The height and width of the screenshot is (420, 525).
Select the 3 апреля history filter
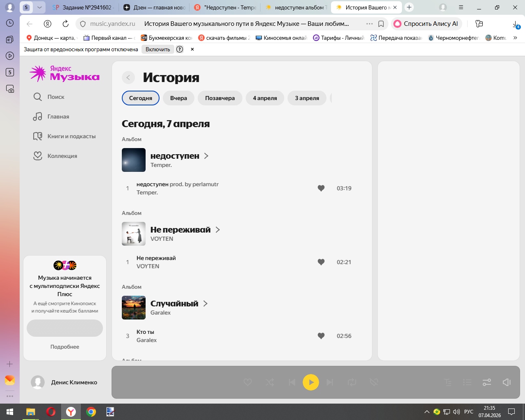[x=307, y=98]
